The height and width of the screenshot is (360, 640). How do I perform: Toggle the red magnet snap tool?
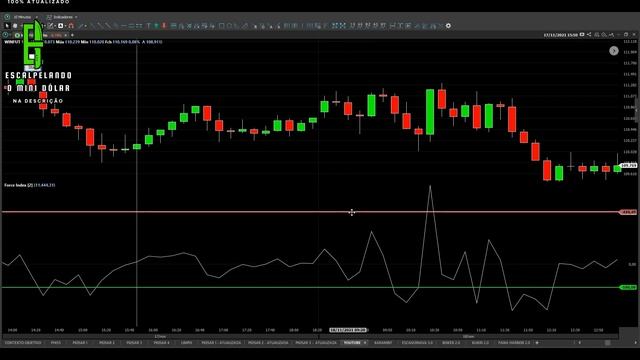click(71, 26)
